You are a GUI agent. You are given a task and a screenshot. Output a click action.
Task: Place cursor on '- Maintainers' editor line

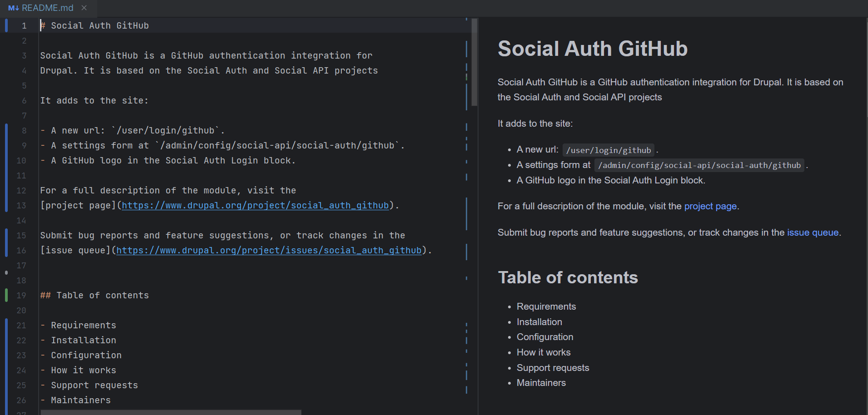point(81,400)
